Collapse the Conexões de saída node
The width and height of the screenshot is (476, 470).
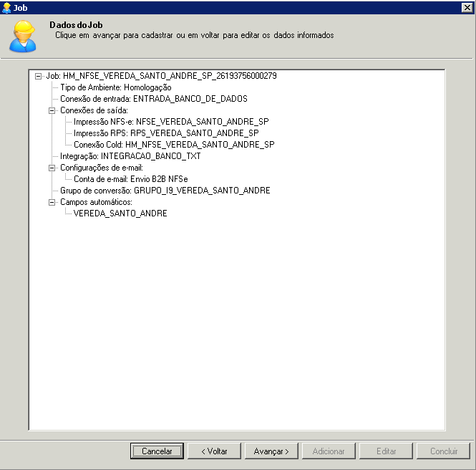point(52,110)
